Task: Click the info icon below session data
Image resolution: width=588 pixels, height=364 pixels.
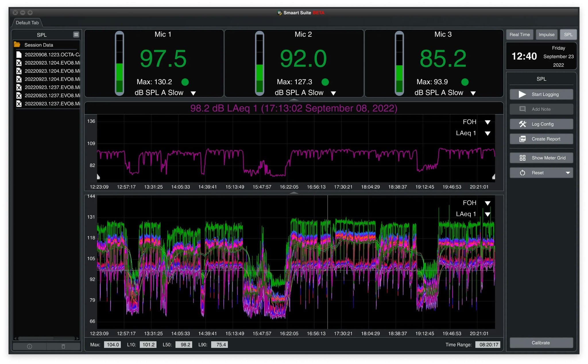Action: pyautogui.click(x=29, y=346)
